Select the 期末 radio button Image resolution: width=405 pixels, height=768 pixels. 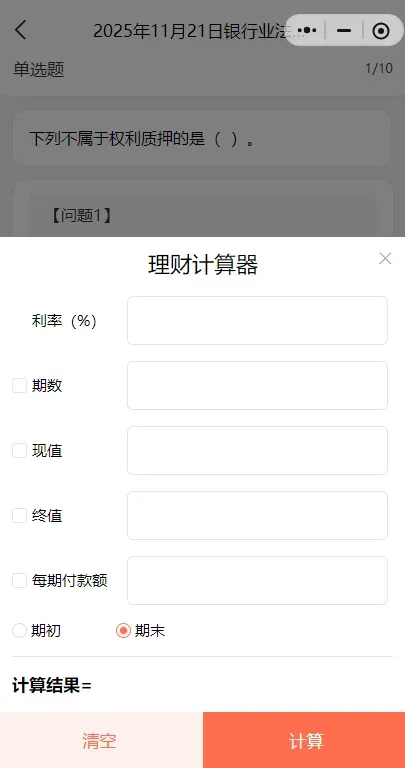click(123, 630)
